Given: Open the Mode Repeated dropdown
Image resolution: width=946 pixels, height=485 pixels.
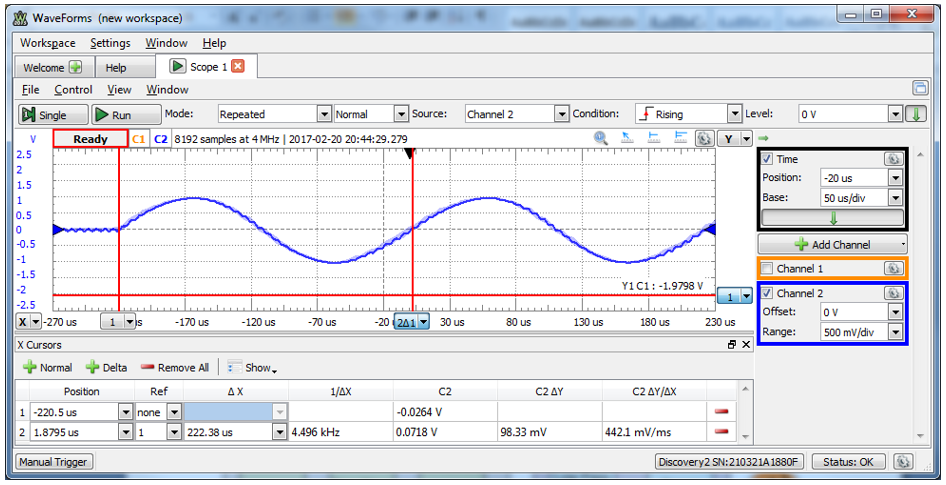Looking at the screenshot, I should pos(325,114).
